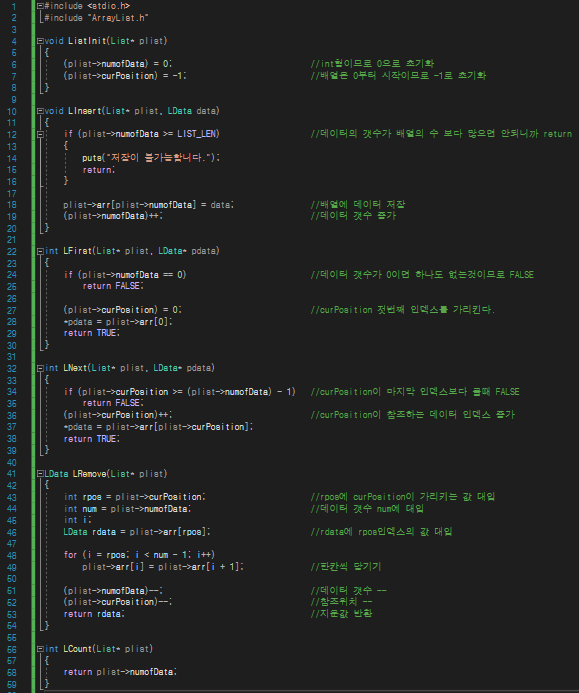Click the comment on line 24 ending with FALSE
The width and height of the screenshot is (579, 693).
pyautogui.click(x=422, y=274)
